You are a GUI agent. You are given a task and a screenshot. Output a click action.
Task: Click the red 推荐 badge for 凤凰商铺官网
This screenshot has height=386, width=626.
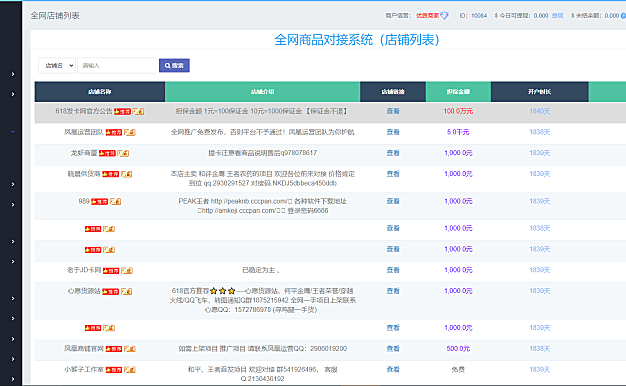point(114,349)
